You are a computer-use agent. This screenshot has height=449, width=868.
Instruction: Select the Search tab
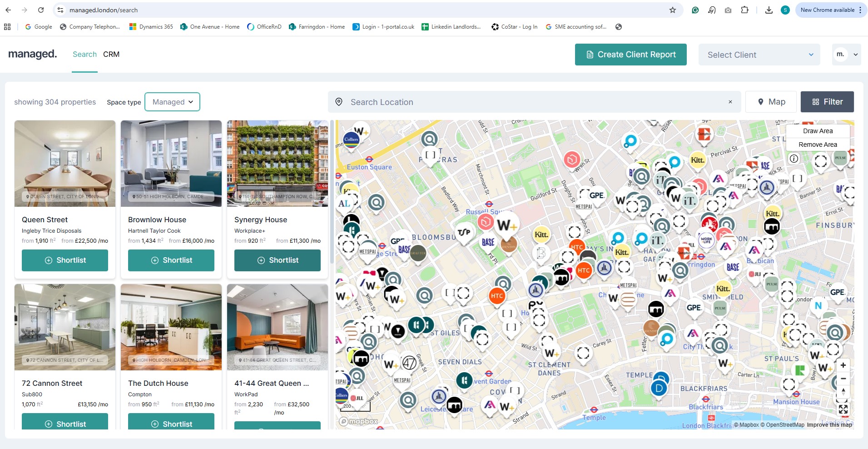pos(84,54)
